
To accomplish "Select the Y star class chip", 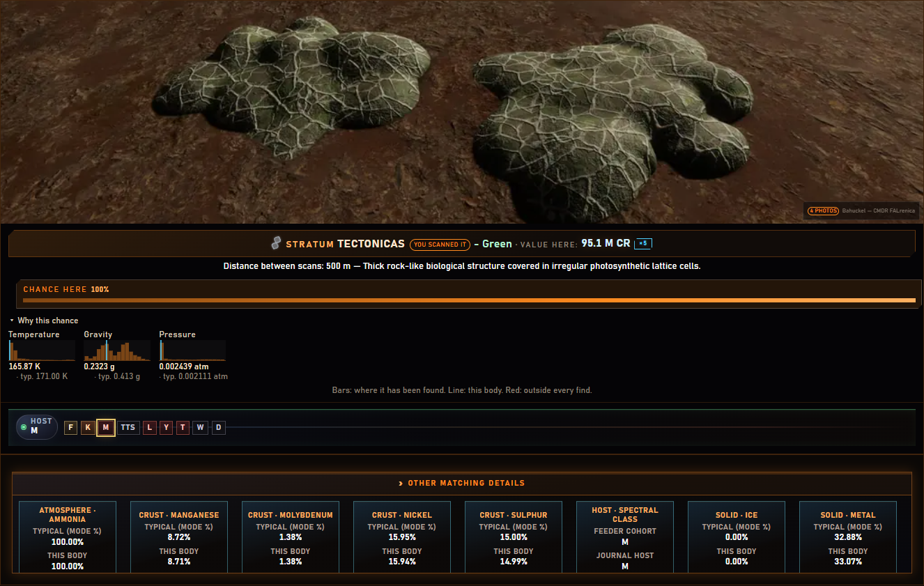I will click(166, 427).
